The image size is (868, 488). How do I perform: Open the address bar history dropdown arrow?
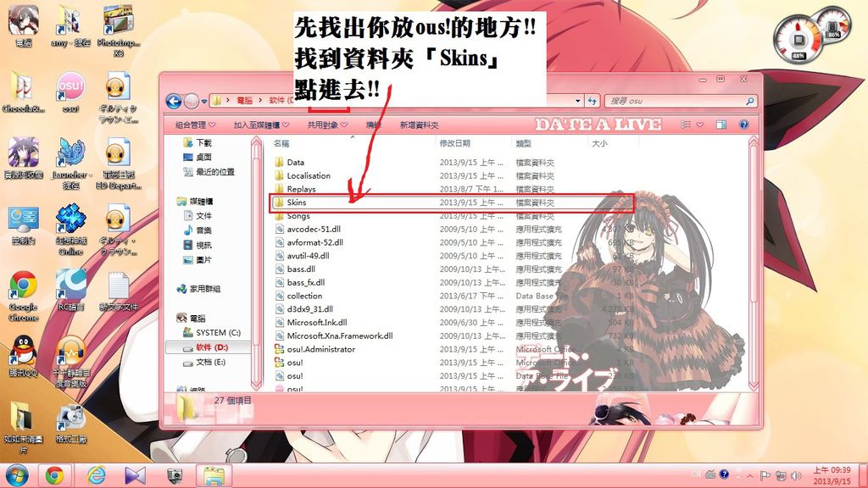(578, 101)
